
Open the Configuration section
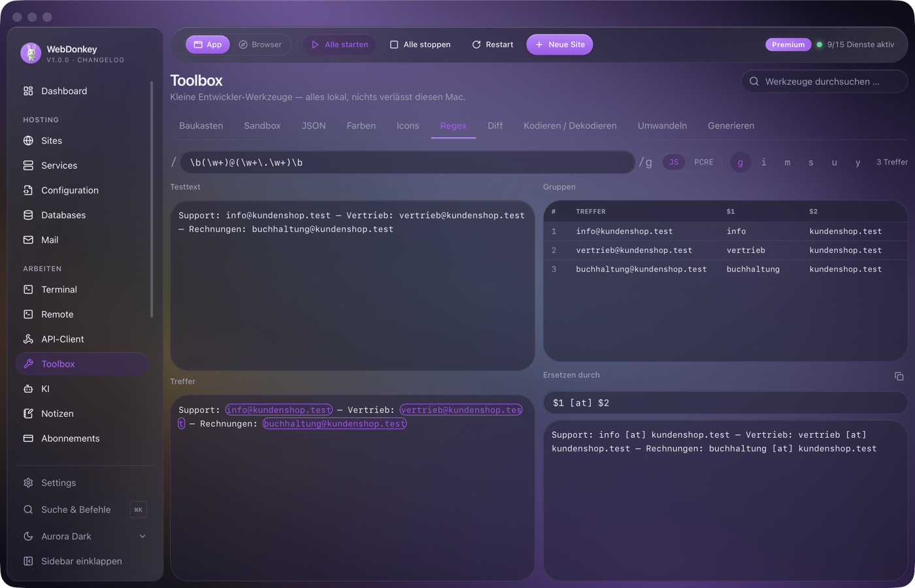click(82, 190)
